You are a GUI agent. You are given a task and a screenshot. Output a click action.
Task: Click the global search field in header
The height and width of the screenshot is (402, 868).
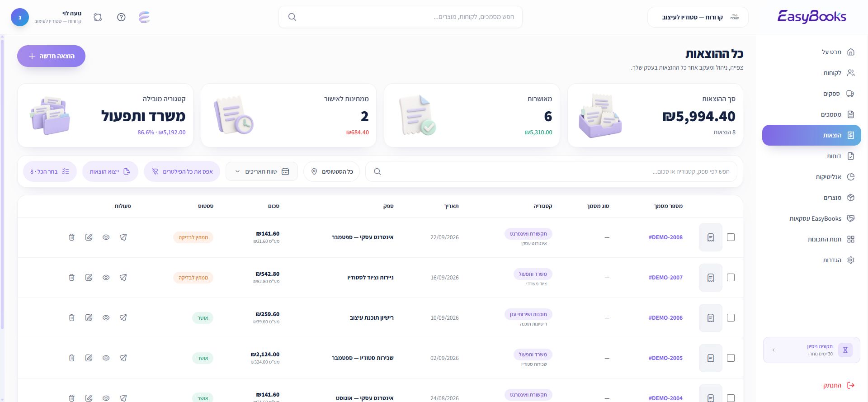click(x=401, y=17)
